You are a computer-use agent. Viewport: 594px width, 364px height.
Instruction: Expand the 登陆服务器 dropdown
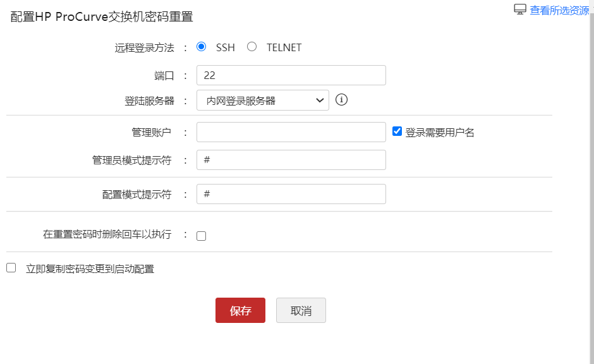[262, 100]
